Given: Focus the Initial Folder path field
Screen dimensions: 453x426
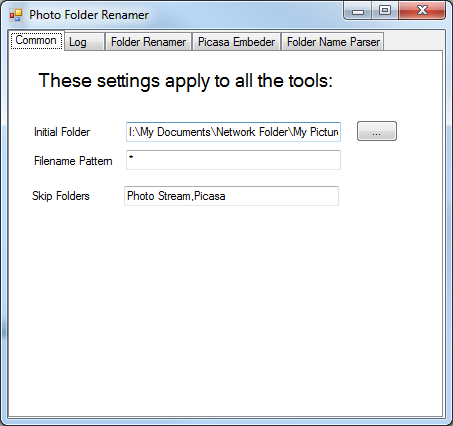Looking at the screenshot, I should pos(233,132).
